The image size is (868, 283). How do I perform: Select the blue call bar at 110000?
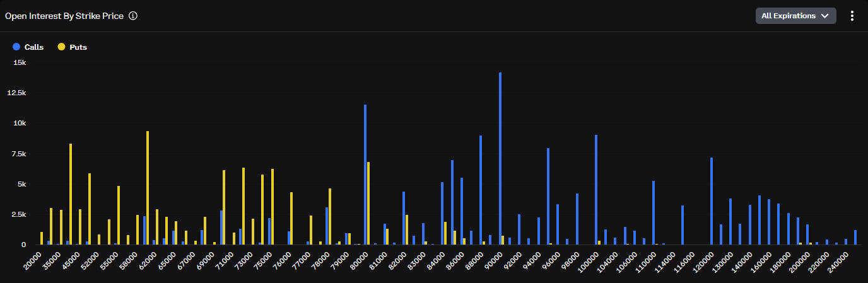point(654,212)
